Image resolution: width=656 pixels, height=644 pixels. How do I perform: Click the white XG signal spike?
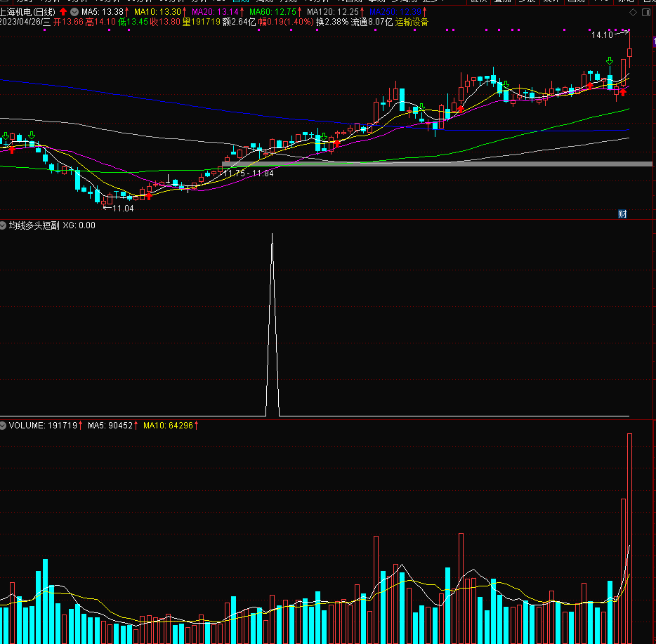[273, 324]
